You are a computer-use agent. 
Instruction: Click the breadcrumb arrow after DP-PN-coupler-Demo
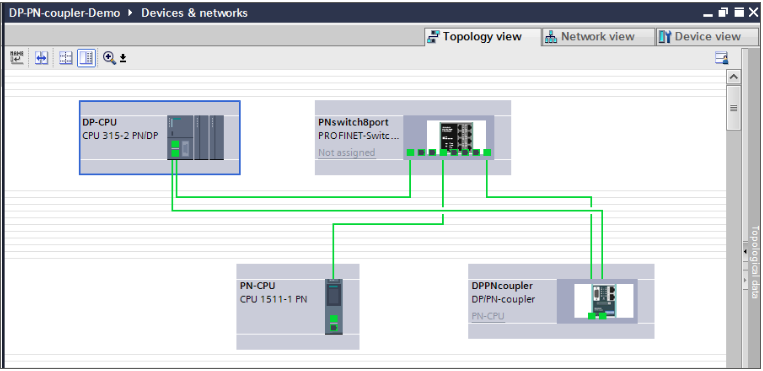(x=130, y=13)
